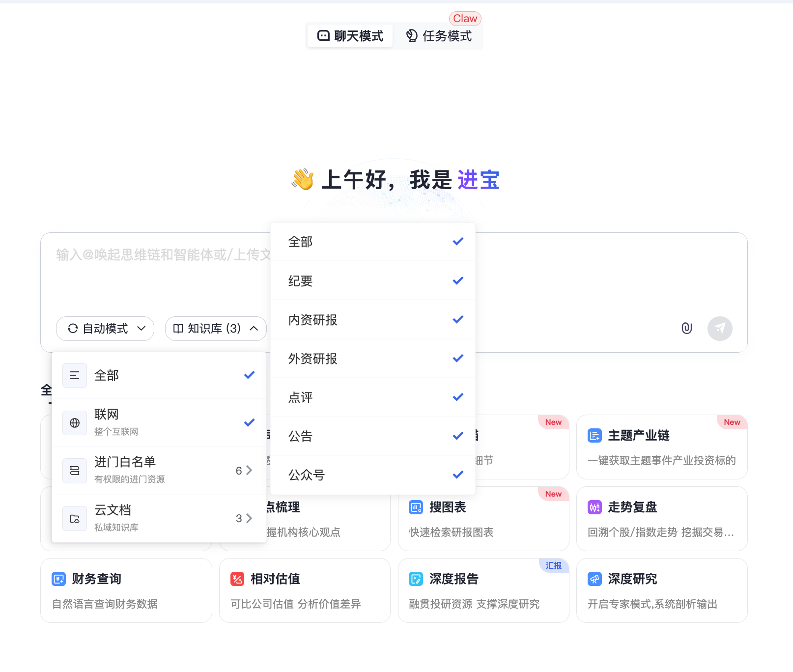
Task: Click the 进门白名单 list icon
Action: [x=75, y=471]
